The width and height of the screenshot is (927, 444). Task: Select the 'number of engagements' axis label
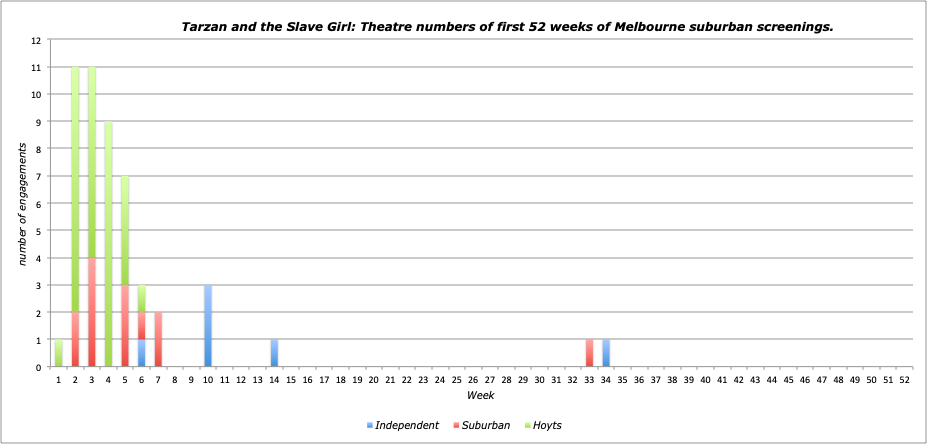[x=20, y=204]
